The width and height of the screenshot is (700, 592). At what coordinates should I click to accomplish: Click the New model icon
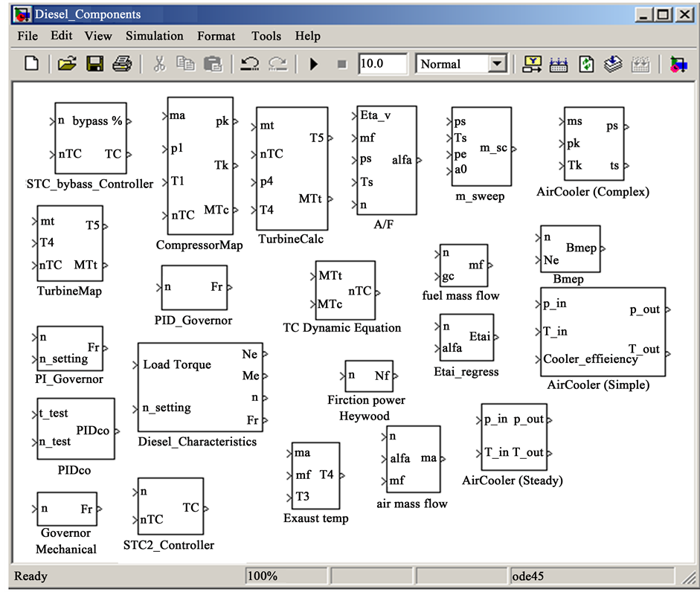(x=31, y=64)
